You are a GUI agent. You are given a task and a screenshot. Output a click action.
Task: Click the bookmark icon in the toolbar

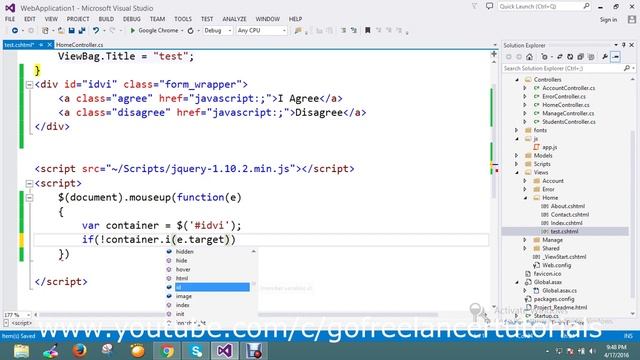click(x=367, y=30)
